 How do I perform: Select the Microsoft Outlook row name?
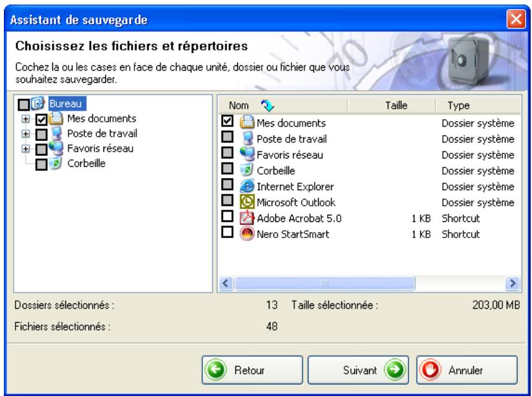point(296,203)
